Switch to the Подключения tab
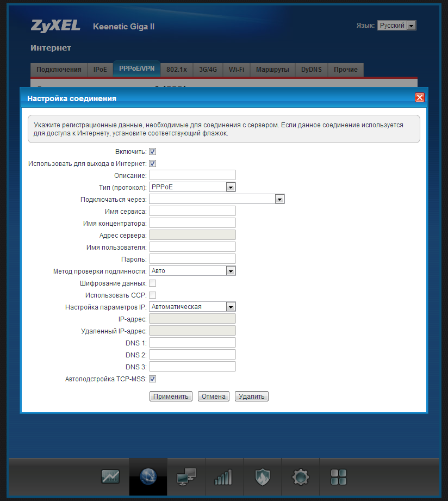This screenshot has height=501, width=448. coord(59,70)
